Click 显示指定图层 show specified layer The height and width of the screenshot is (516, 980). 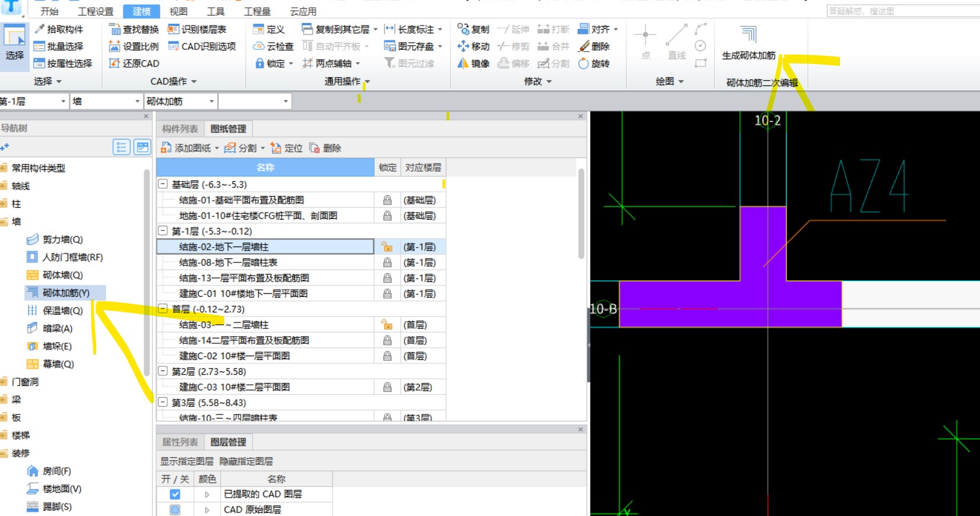187,461
